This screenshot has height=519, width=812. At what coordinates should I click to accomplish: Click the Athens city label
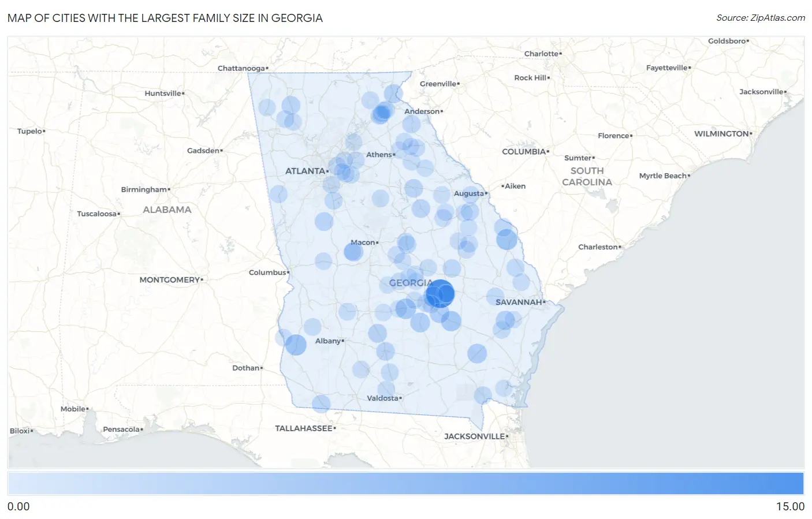coord(379,155)
